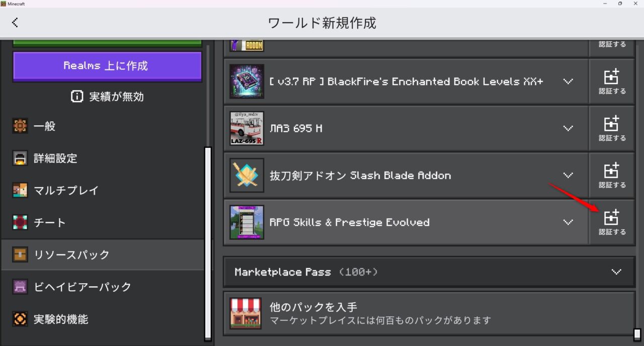Click the experiments icon beside 実験的機能
The height and width of the screenshot is (346, 644).
click(x=20, y=319)
